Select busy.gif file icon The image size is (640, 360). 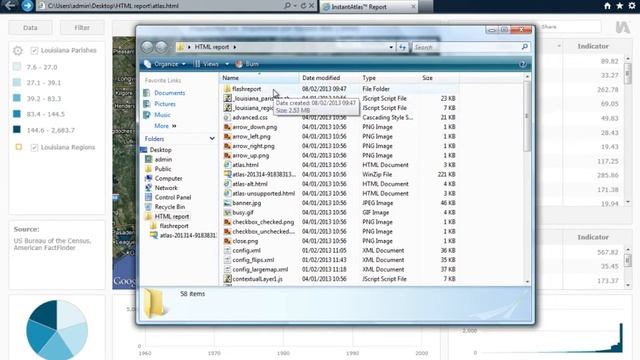click(x=227, y=212)
